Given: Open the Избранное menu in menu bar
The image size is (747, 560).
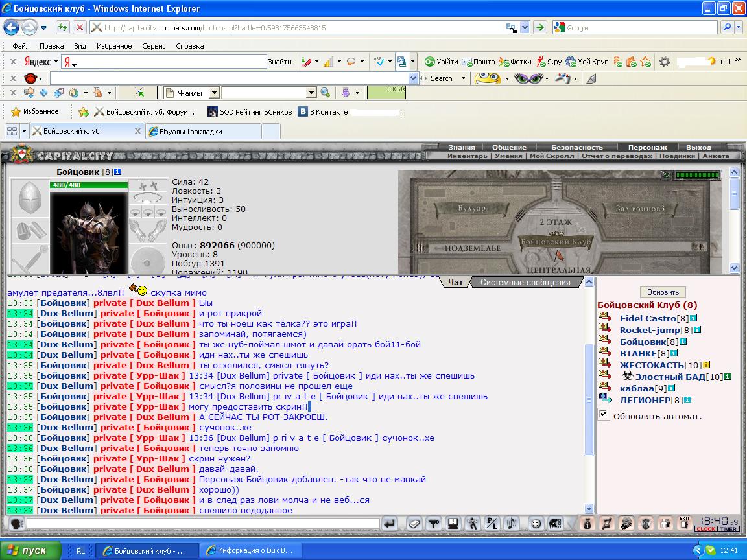Looking at the screenshot, I should 114,46.
